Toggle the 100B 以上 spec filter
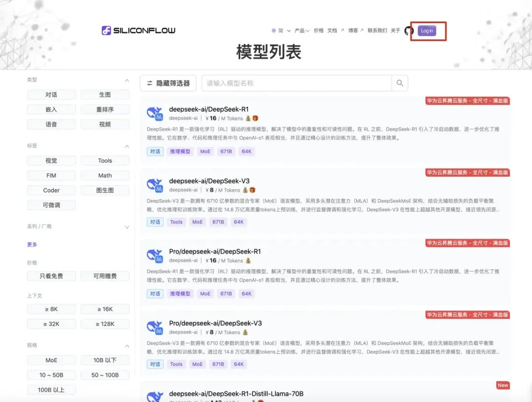This screenshot has width=532, height=402. point(51,390)
